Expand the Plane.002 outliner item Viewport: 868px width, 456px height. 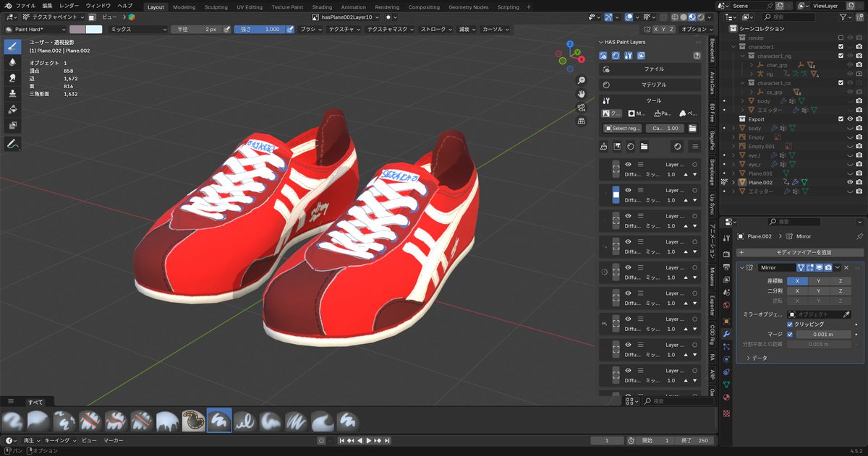click(x=733, y=183)
